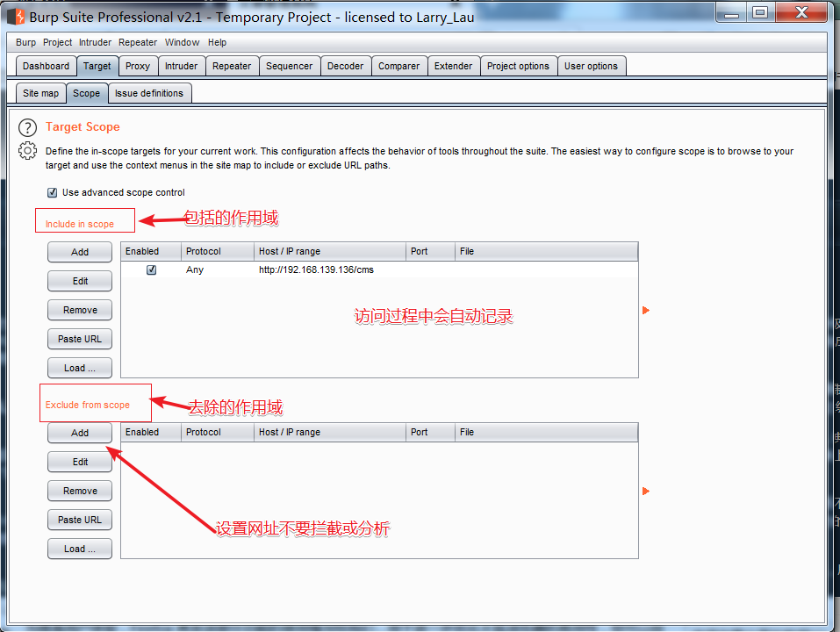This screenshot has height=632, width=840.
Task: Switch to the Dashboard tab
Action: click(x=46, y=66)
